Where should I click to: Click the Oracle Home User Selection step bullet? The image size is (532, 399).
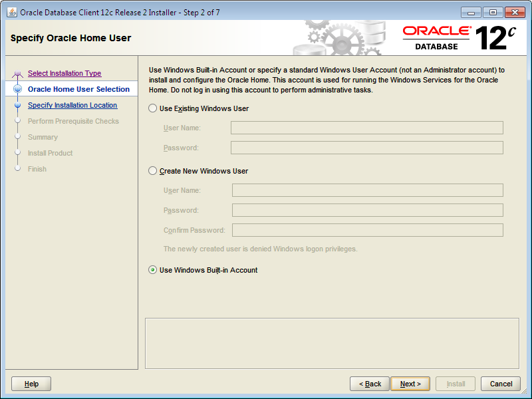18,89
